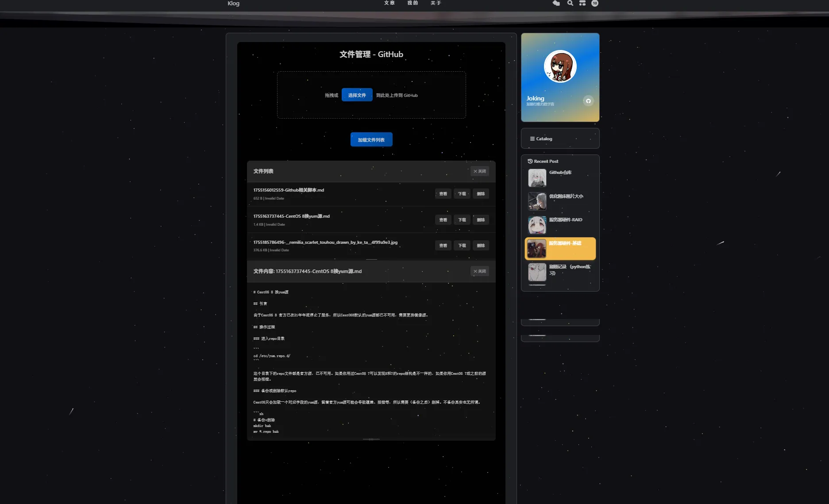The width and height of the screenshot is (829, 504).
Task: Open the search magnifier icon
Action: (570, 3)
